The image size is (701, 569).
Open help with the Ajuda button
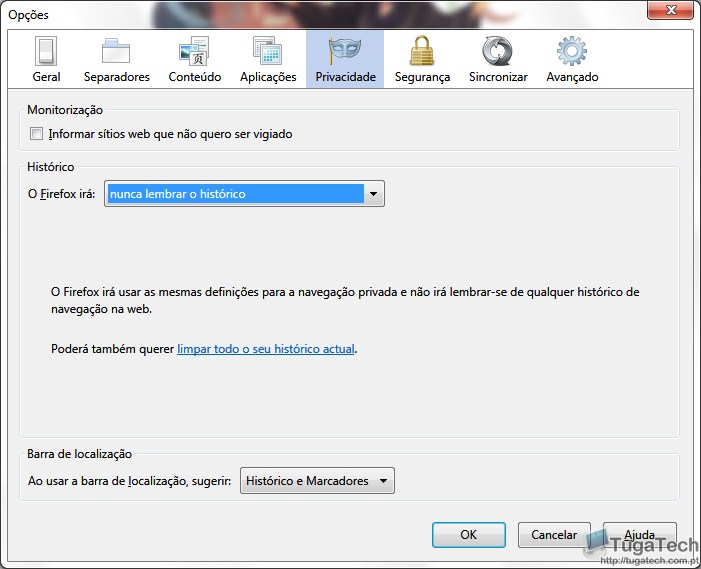(x=639, y=535)
